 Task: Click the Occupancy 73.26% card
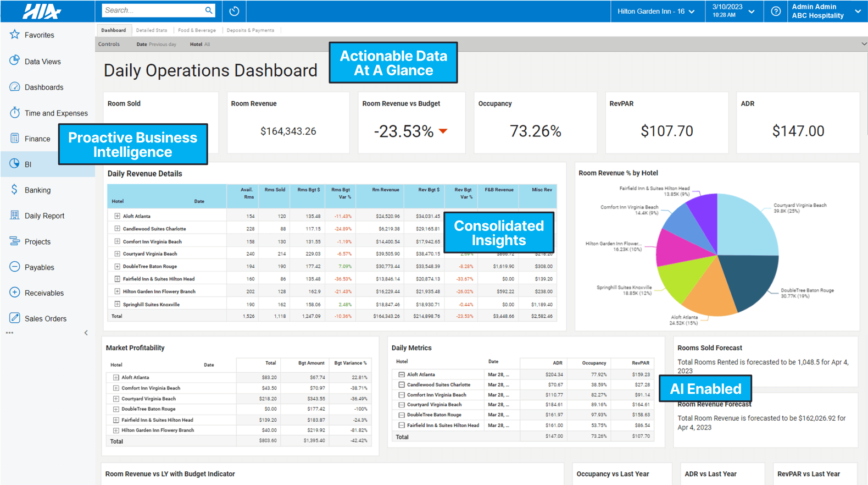click(x=536, y=123)
